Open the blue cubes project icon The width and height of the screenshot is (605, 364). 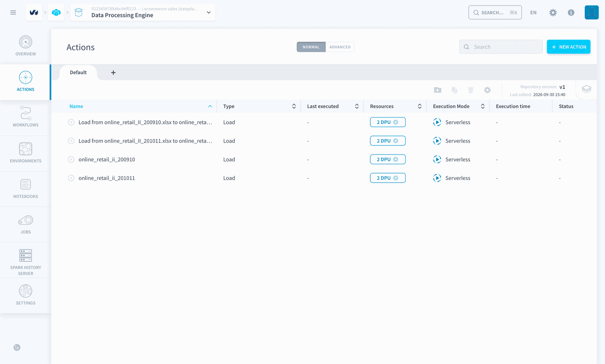coord(56,13)
